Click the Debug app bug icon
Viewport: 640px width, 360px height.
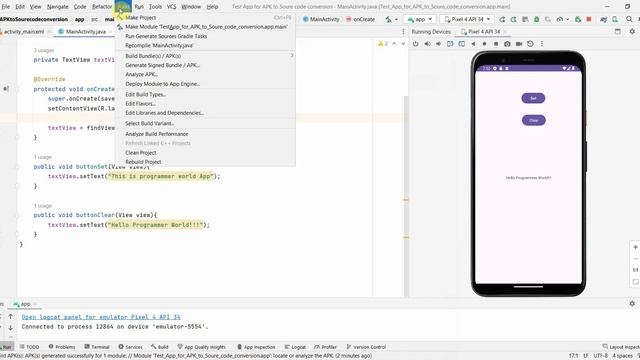pos(536,19)
